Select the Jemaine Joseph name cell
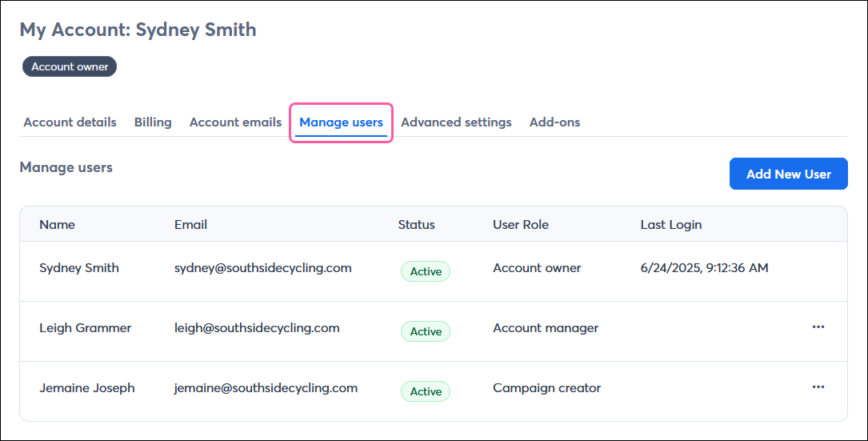 [x=87, y=388]
